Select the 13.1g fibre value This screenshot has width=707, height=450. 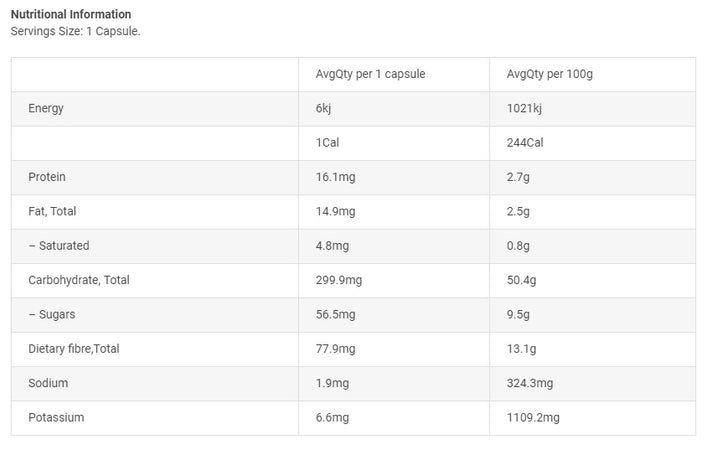coord(522,348)
